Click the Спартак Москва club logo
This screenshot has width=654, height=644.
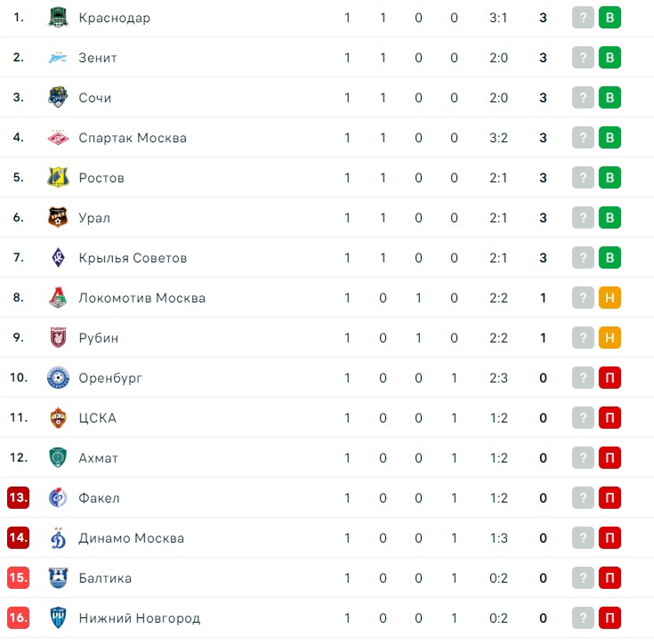(58, 138)
